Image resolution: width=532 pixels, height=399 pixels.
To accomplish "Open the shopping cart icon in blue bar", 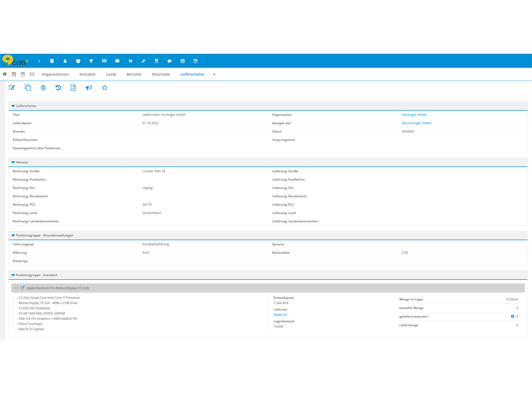I will click(130, 61).
